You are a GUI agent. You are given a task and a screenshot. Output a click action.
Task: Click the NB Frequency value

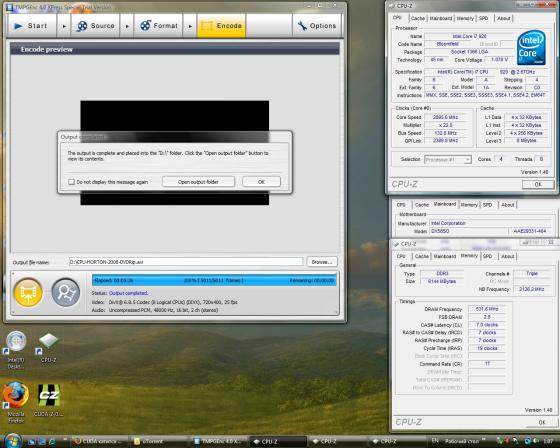tap(532, 289)
